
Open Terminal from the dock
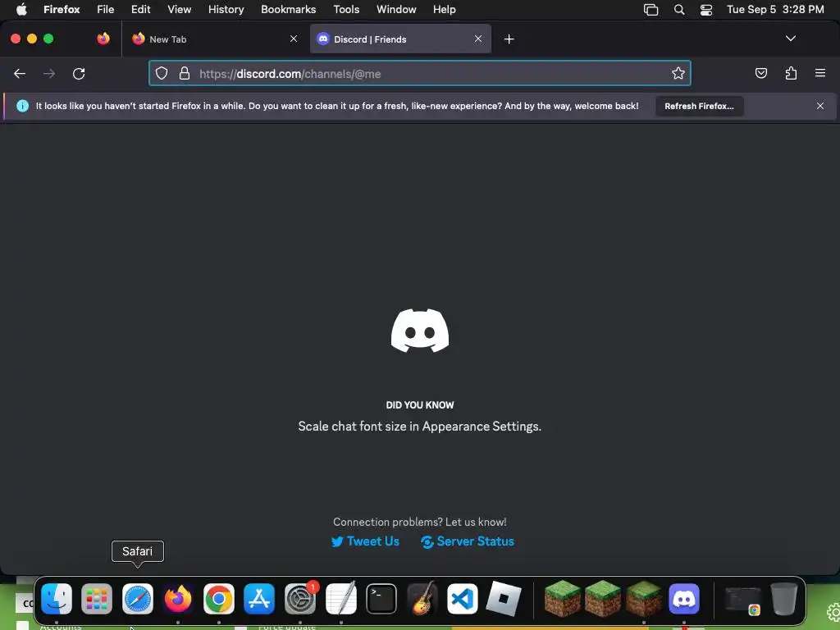tap(381, 598)
